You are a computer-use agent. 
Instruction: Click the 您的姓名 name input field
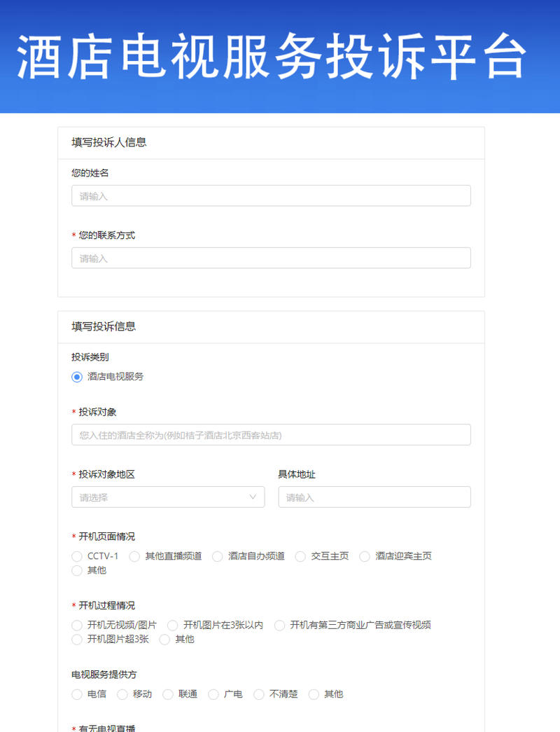pyautogui.click(x=271, y=196)
